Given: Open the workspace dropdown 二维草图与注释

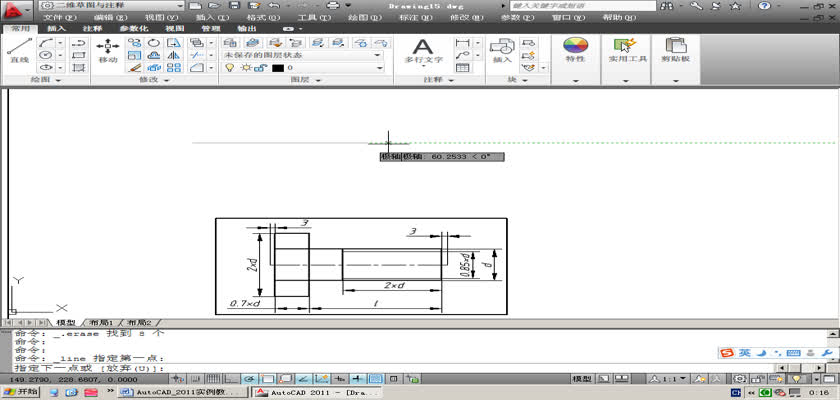Looking at the screenshot, I should pyautogui.click(x=112, y=5).
